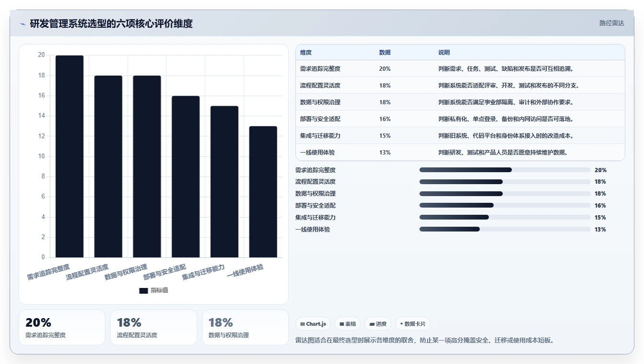Click the 一线使用体验 13% progress bar
644x364 pixels.
coord(505,229)
